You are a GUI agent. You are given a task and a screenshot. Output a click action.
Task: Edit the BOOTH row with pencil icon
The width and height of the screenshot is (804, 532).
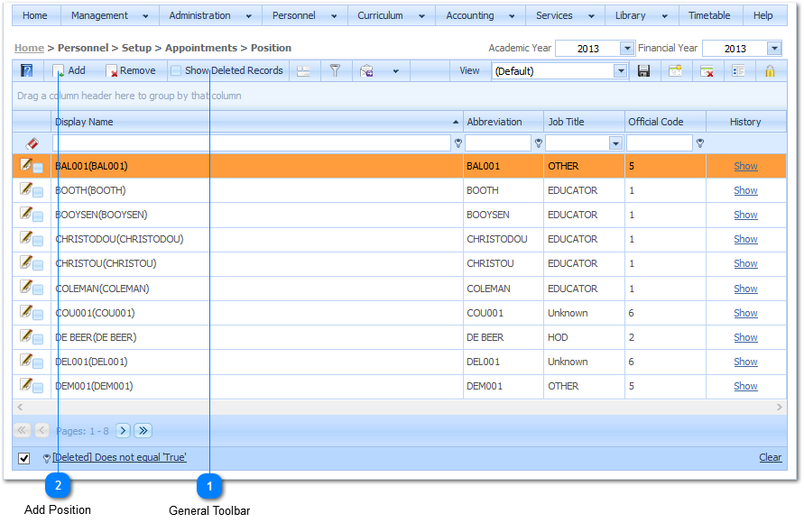[x=25, y=188]
